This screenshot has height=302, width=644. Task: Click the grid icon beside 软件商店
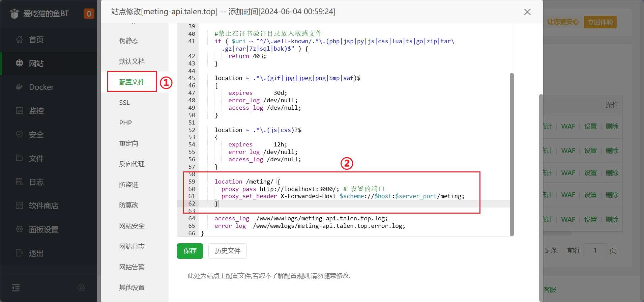pos(20,205)
